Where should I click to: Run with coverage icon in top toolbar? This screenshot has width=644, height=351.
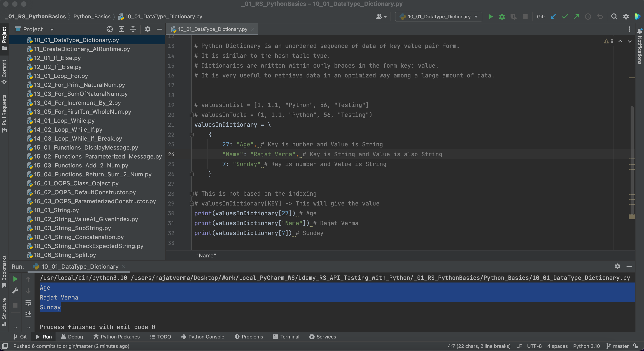point(513,17)
